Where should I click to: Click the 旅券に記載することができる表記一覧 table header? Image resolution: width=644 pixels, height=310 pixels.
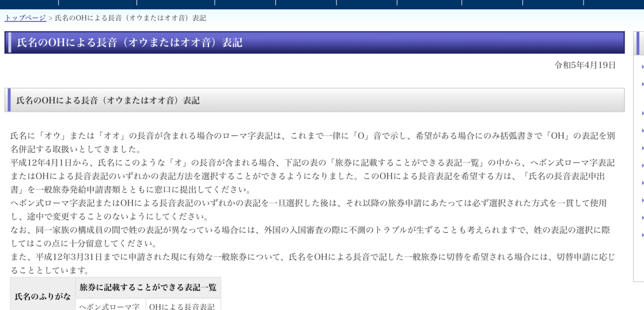point(148,287)
